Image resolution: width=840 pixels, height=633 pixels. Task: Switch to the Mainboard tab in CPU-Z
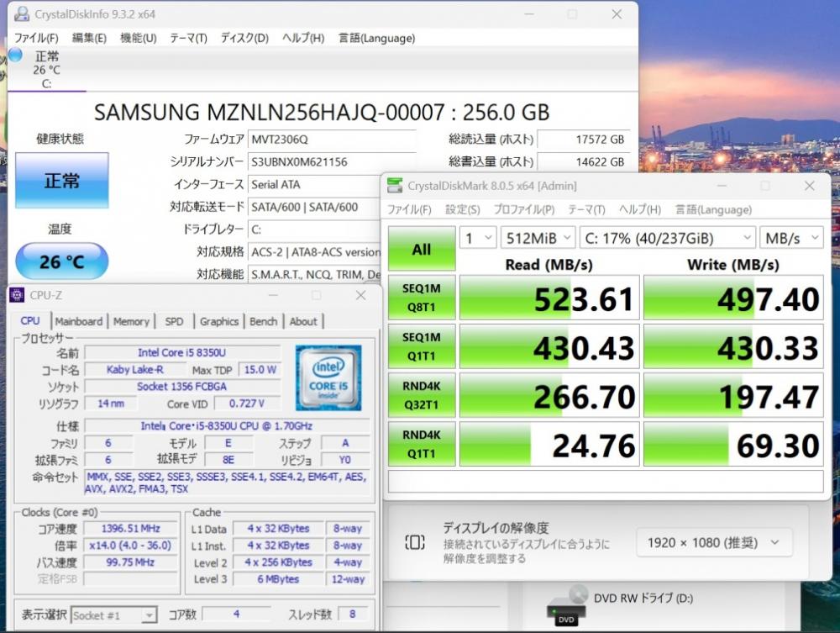[x=79, y=321]
